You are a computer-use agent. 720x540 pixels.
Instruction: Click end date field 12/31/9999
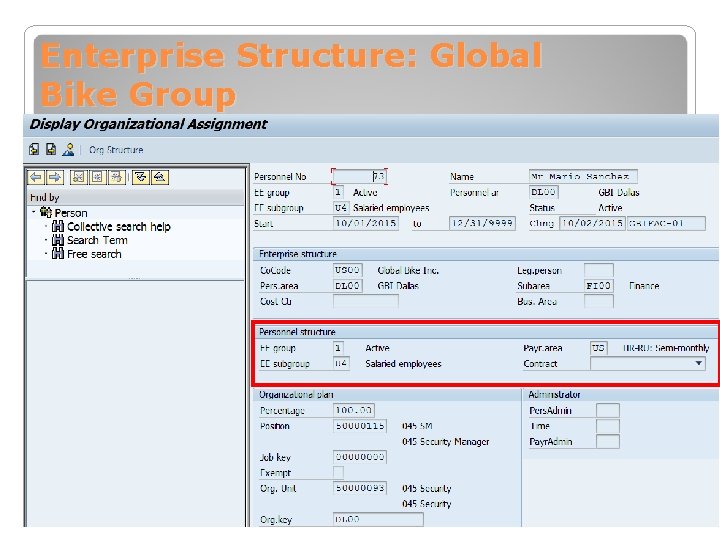(482, 223)
